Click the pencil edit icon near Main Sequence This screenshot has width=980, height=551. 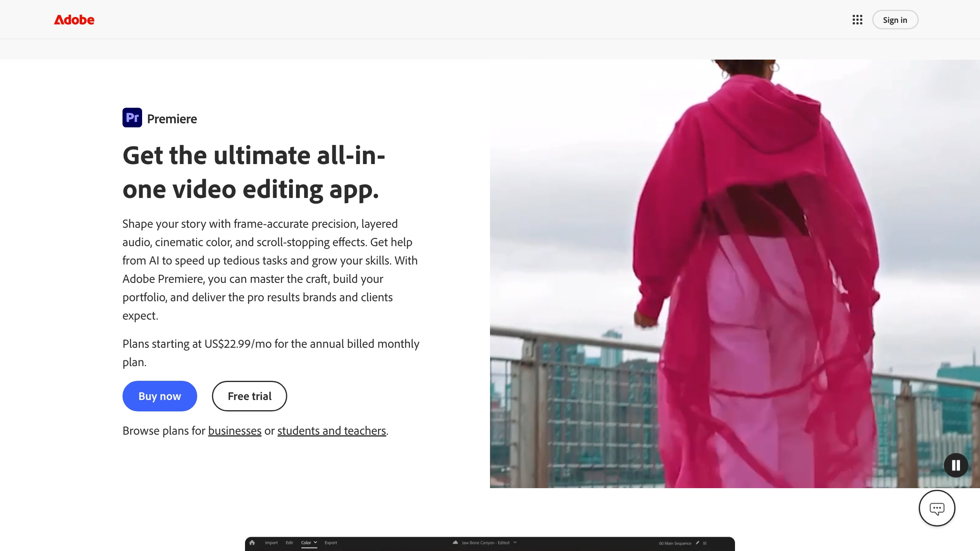tap(697, 543)
